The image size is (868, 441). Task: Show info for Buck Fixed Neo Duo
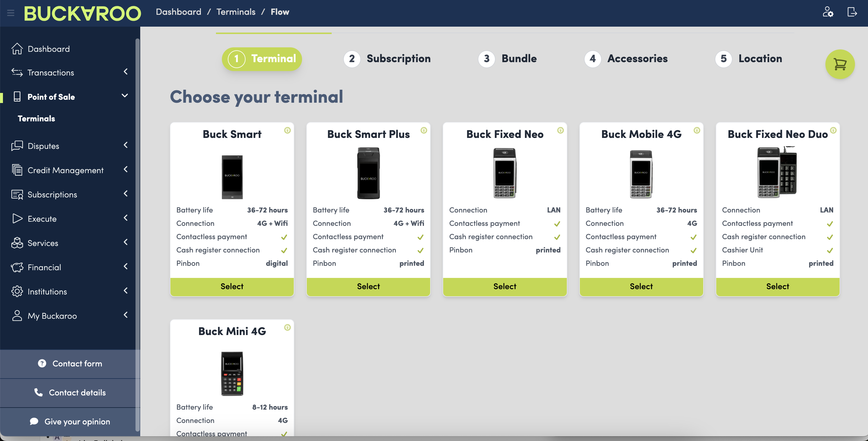click(833, 131)
